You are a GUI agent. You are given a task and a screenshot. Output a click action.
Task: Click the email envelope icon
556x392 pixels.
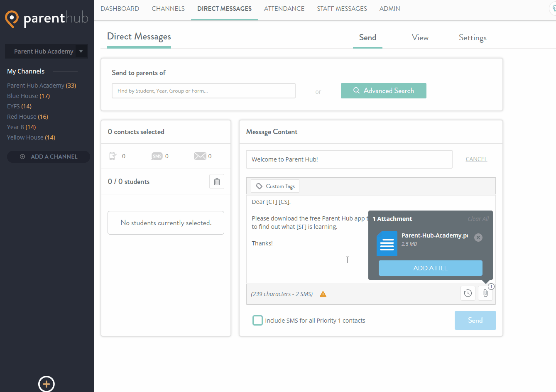click(200, 156)
